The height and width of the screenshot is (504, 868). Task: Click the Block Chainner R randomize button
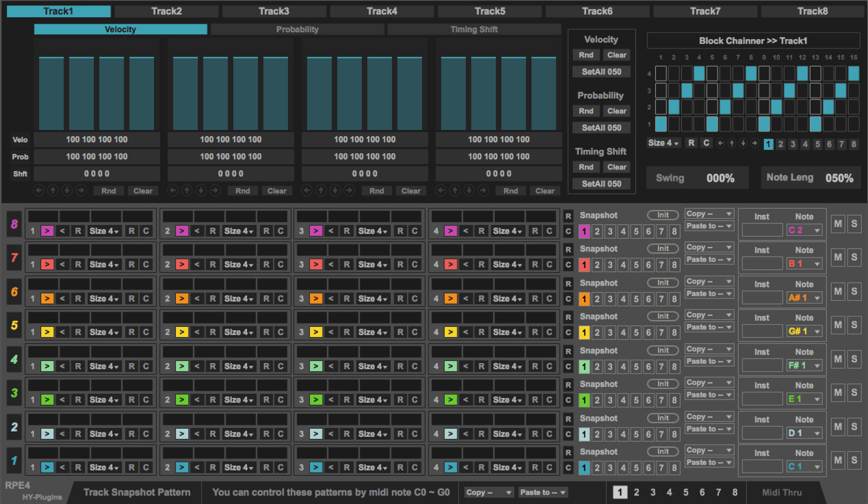(692, 144)
